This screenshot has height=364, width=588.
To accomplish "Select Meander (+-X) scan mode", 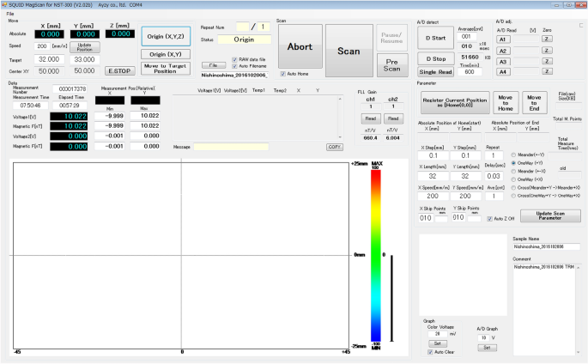I will click(513, 172).
